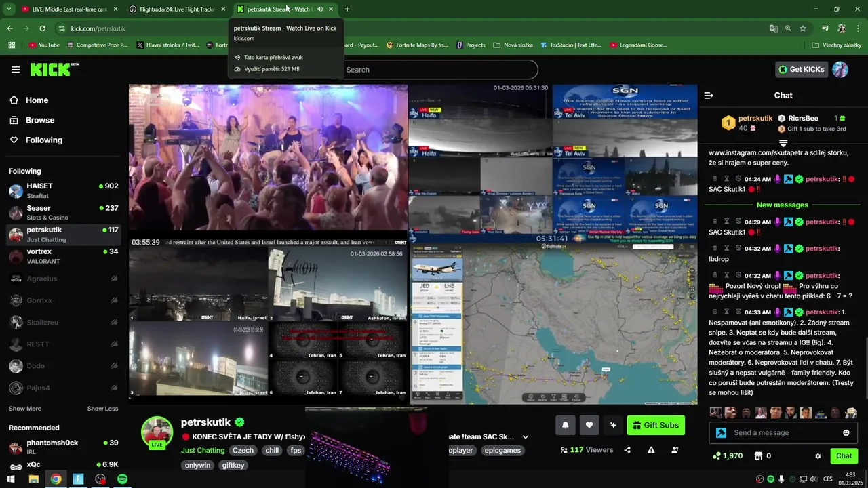The width and height of the screenshot is (868, 488).
Task: Focus the Send a message field
Action: click(783, 432)
